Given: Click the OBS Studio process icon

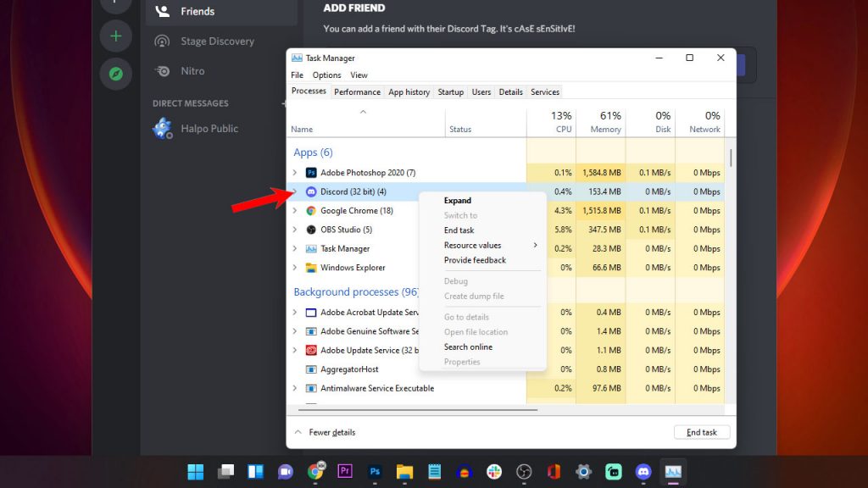Looking at the screenshot, I should tap(311, 230).
